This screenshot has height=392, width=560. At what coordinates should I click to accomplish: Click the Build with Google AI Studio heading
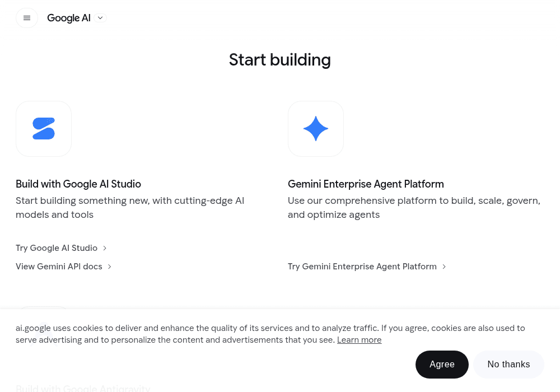click(78, 184)
